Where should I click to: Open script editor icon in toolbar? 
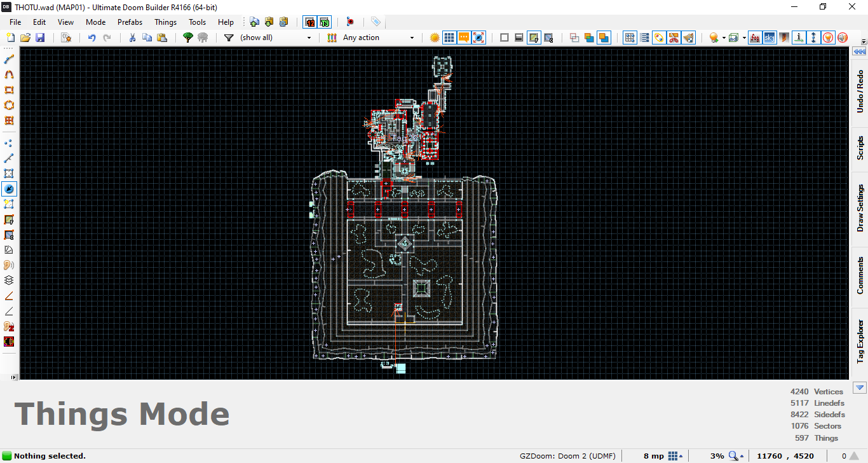66,38
